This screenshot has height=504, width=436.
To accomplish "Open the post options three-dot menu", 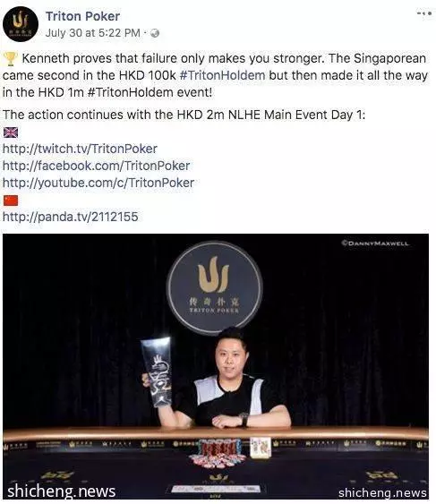I will tap(423, 13).
